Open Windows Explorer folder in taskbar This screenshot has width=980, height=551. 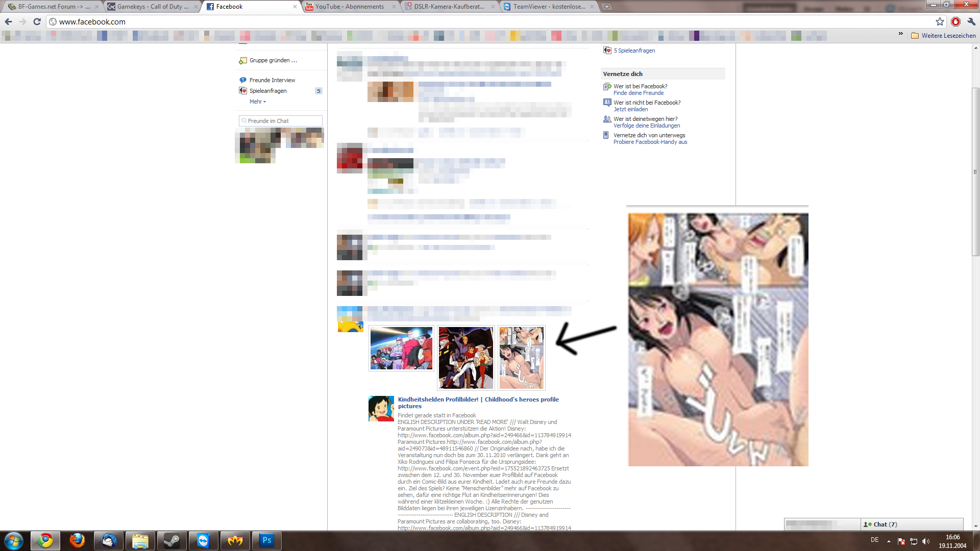pos(140,540)
